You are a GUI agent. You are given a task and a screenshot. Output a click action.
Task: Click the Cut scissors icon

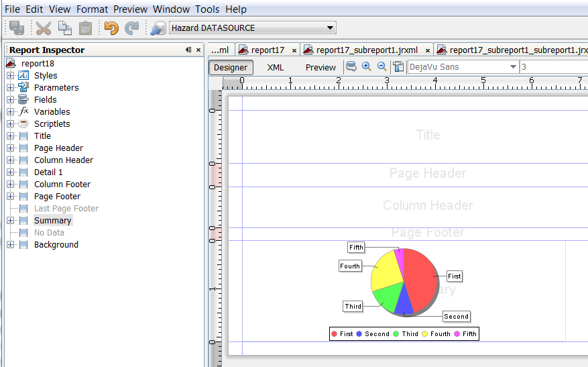[x=44, y=28]
